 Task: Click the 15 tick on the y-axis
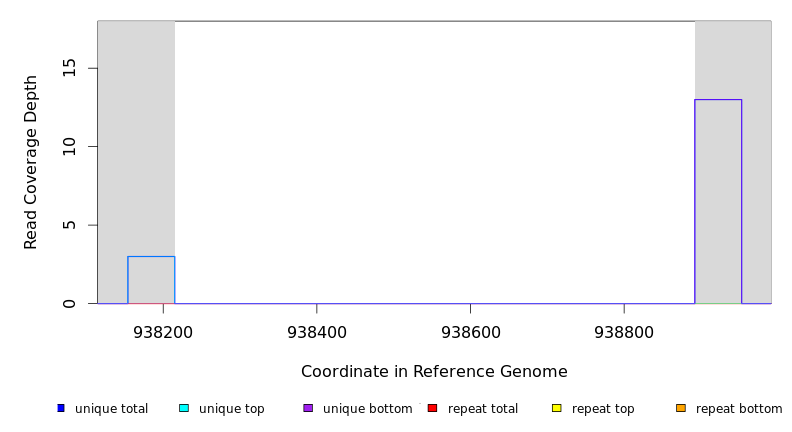point(69,68)
